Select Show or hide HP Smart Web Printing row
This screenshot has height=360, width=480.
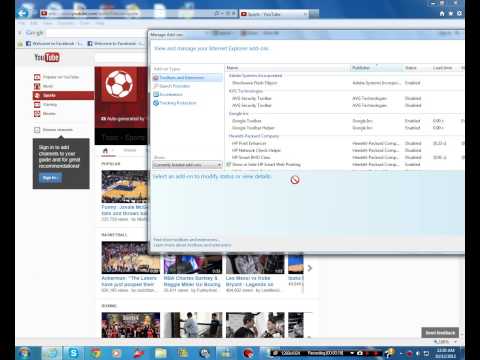pos(345,164)
